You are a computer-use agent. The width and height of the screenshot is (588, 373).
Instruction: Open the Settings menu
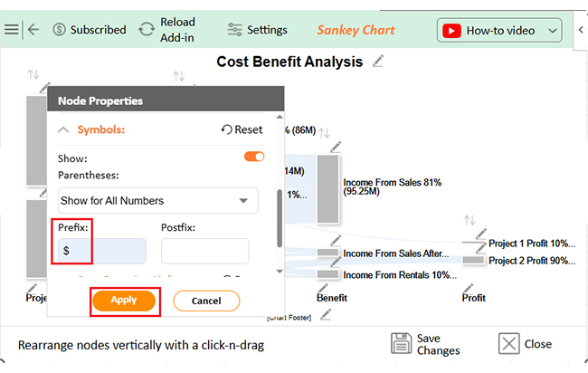257,30
